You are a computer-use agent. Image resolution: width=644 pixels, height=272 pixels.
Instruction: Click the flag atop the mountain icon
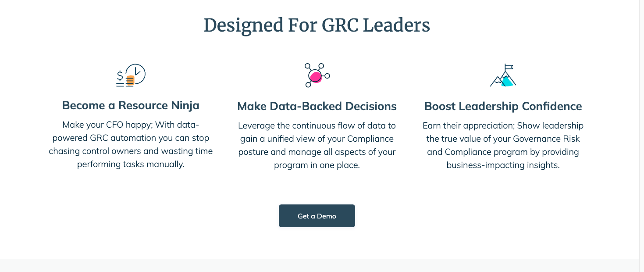[509, 68]
